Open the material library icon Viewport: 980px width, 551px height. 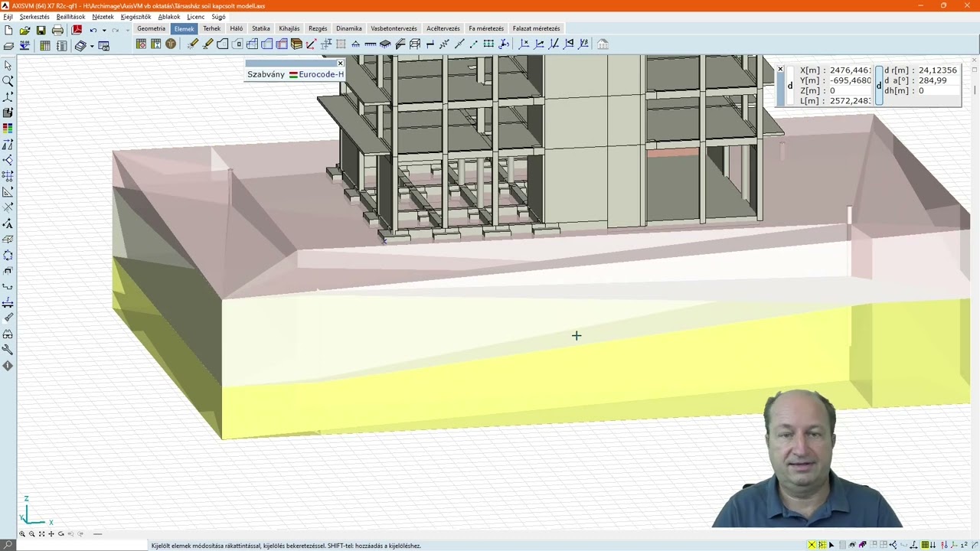142,44
